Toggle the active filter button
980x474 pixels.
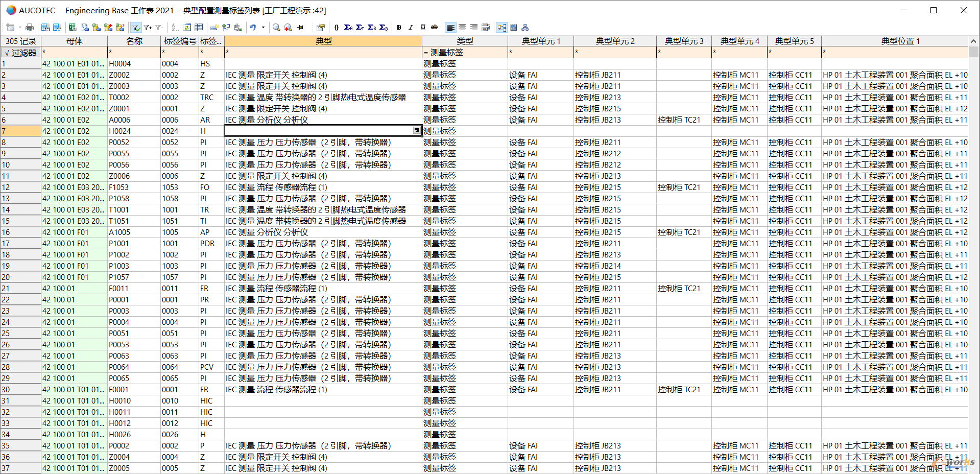click(x=136, y=28)
